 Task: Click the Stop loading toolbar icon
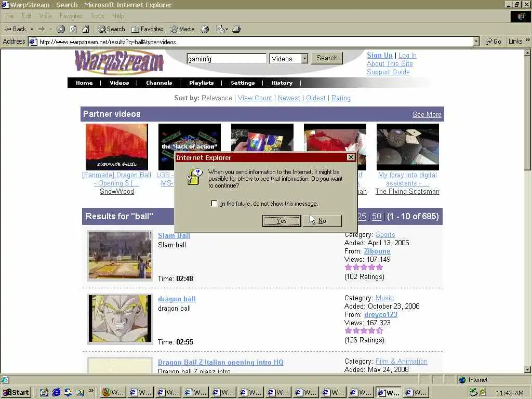click(61, 29)
